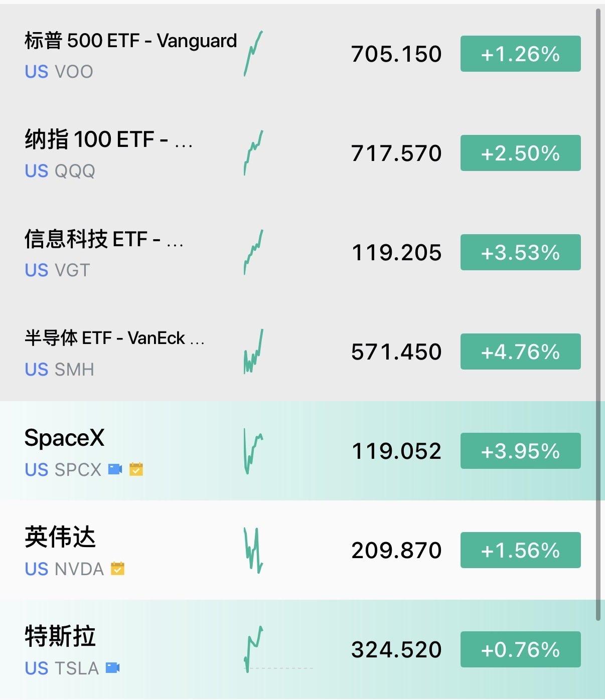
Task: View the SMH mini trend chart
Action: tap(253, 352)
